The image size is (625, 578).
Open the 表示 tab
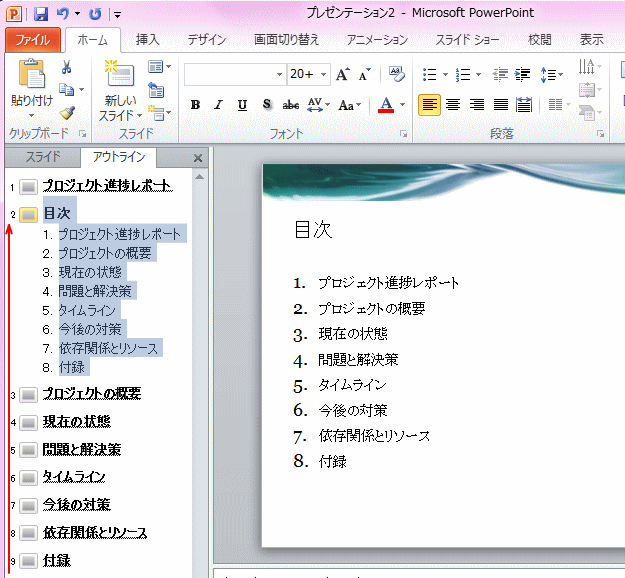[x=592, y=40]
